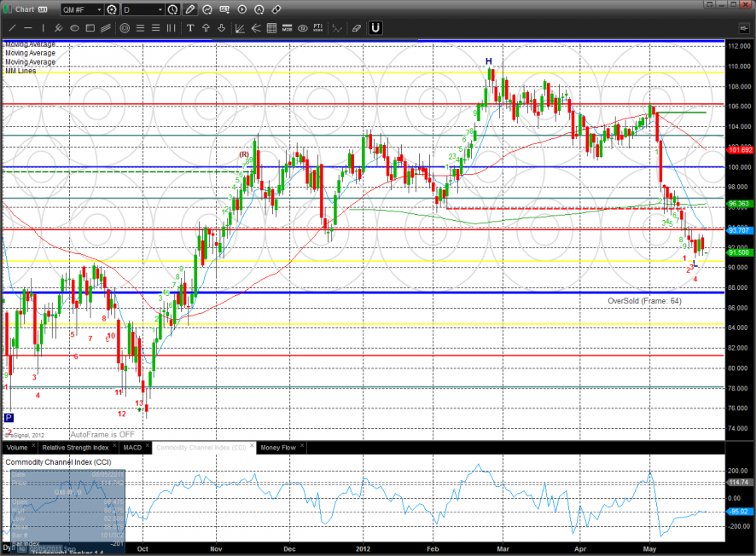The width and height of the screenshot is (756, 556).
Task: Activate the eraser tool
Action: click(x=356, y=27)
